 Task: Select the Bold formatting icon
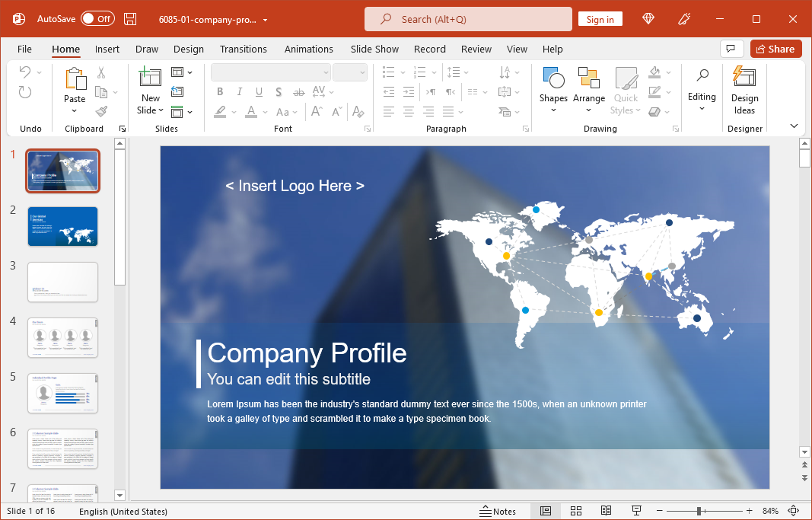220,91
